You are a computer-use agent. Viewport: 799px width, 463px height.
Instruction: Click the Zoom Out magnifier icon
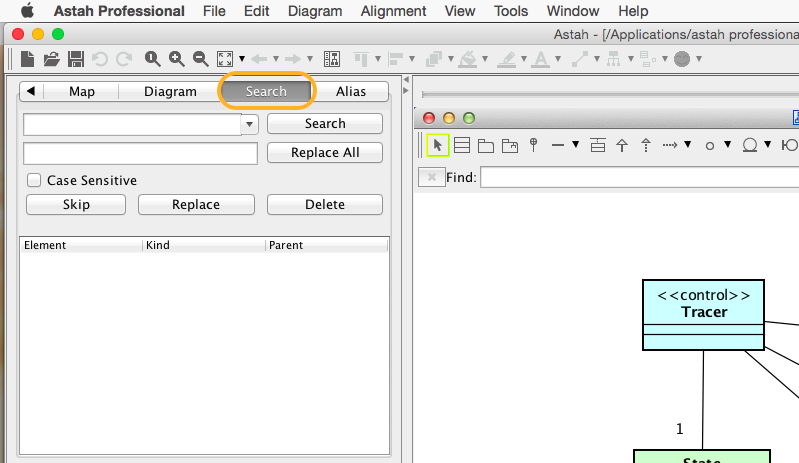click(200, 59)
